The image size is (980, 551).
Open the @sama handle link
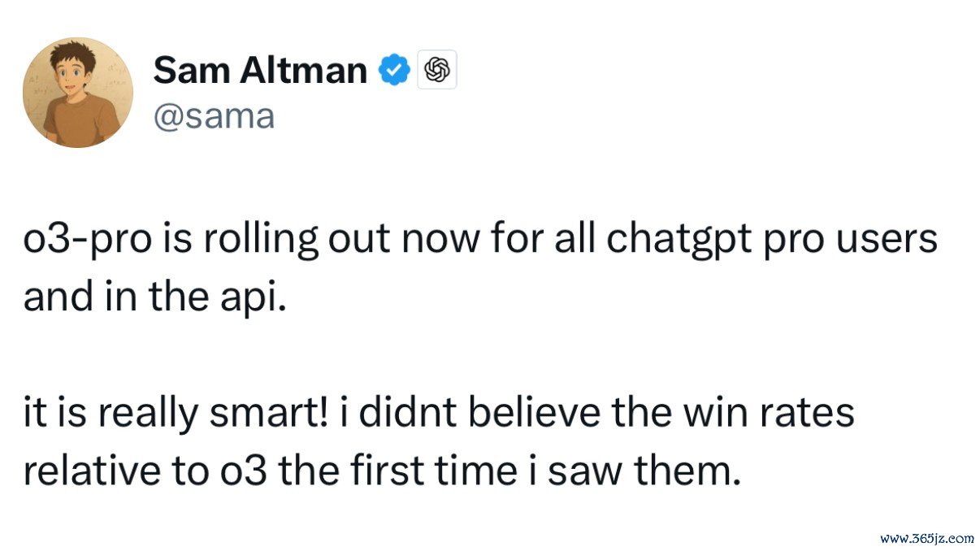(214, 116)
